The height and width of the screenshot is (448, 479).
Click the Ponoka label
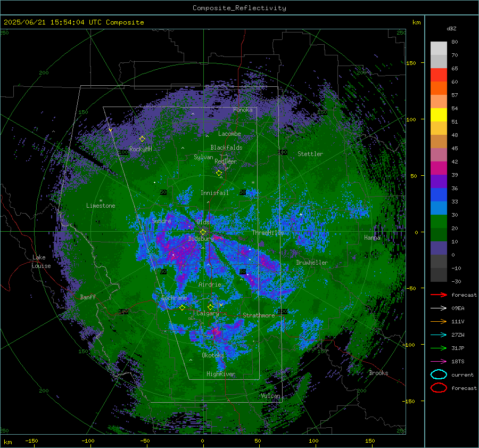tap(243, 110)
